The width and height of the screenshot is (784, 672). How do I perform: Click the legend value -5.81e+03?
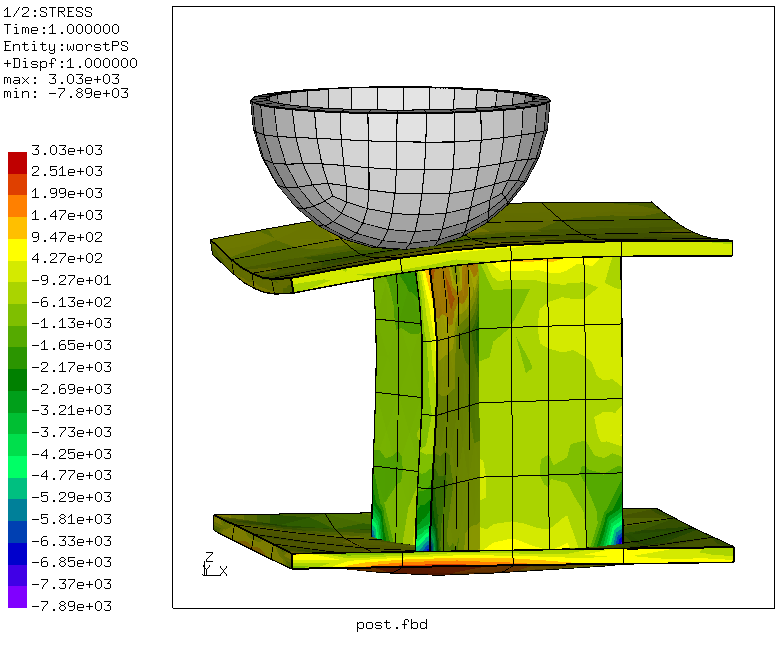tap(72, 519)
